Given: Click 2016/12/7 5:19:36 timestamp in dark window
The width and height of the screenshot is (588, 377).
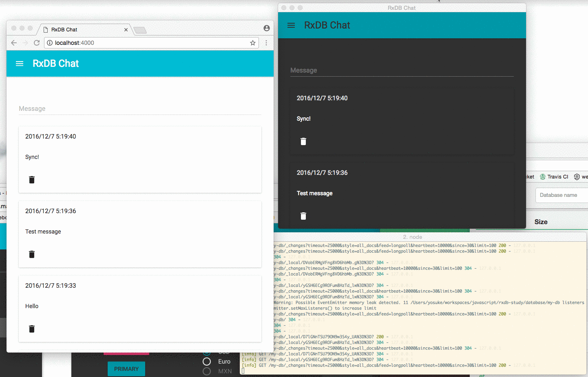Looking at the screenshot, I should pyautogui.click(x=322, y=173).
